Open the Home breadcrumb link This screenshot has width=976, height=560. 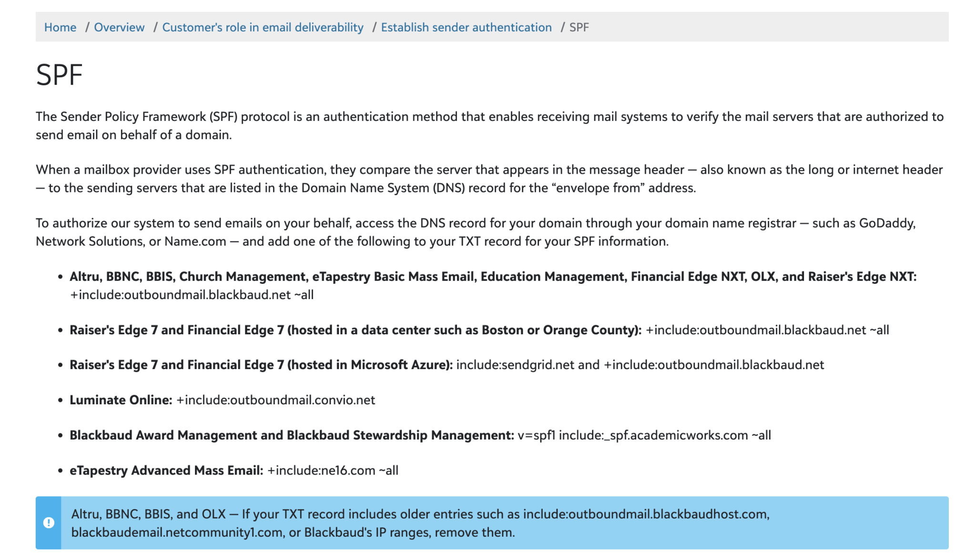point(60,27)
